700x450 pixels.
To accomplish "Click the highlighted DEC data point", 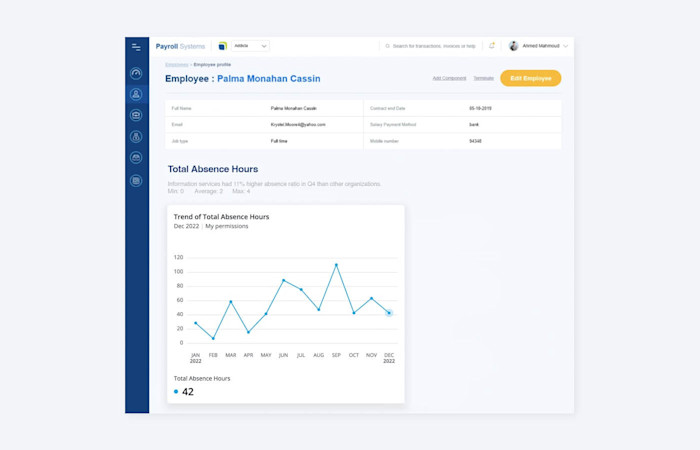I will click(389, 313).
